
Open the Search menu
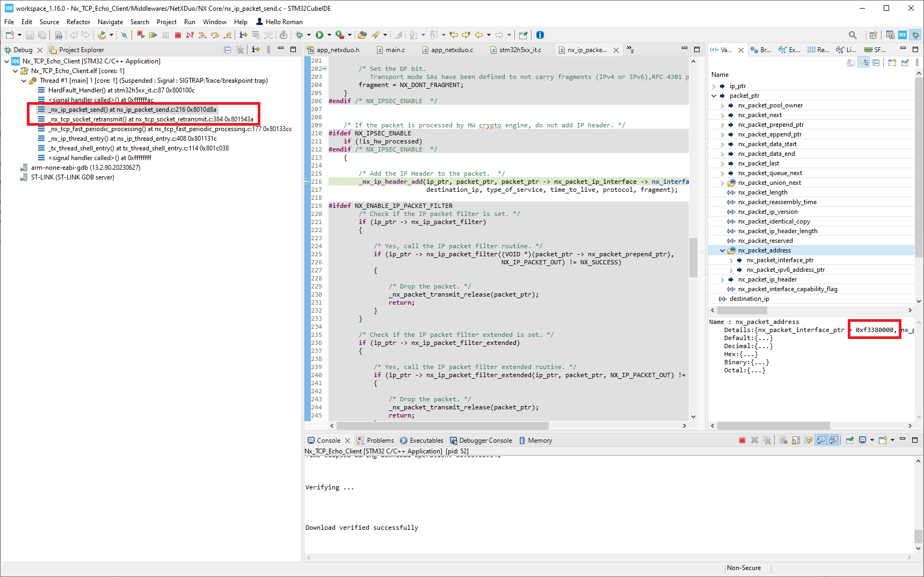pos(140,22)
